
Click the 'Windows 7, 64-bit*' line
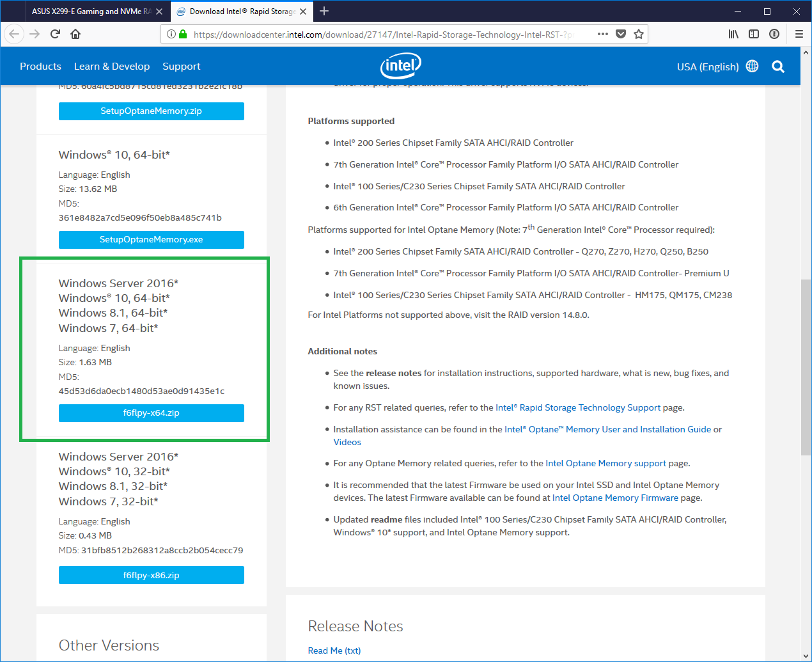coord(109,328)
